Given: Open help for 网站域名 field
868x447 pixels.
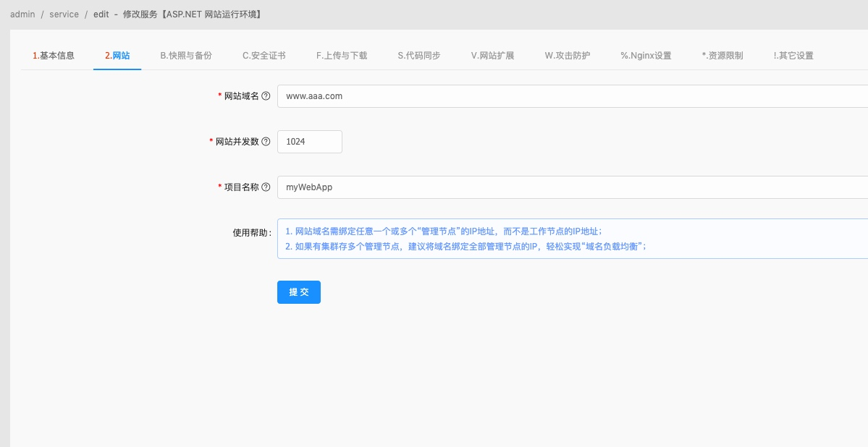Looking at the screenshot, I should click(267, 95).
